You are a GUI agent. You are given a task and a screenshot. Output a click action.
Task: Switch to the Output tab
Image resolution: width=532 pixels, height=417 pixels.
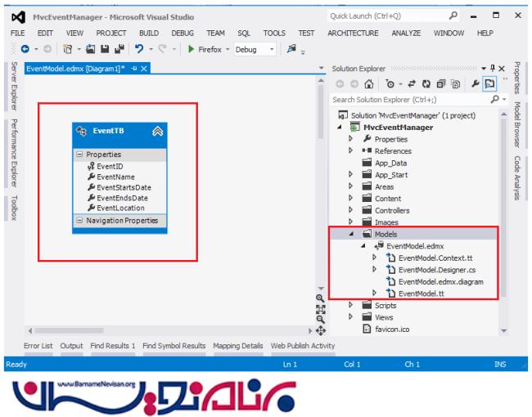(x=71, y=346)
